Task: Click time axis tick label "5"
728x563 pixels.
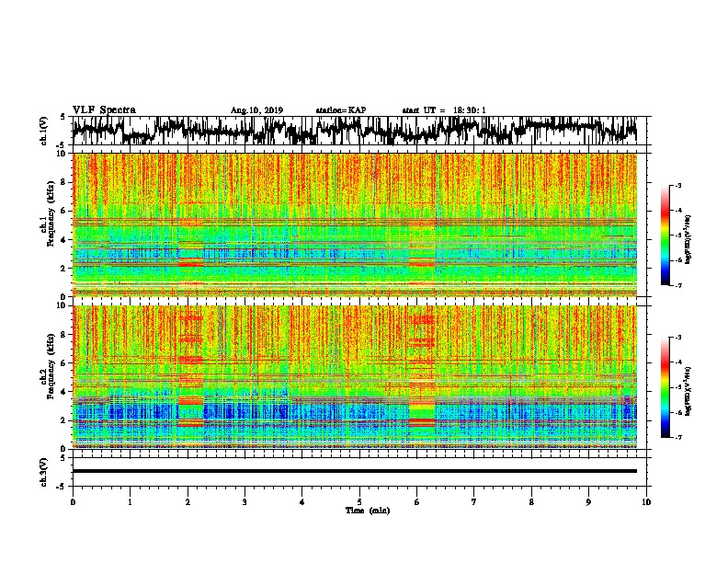Action: (x=359, y=502)
